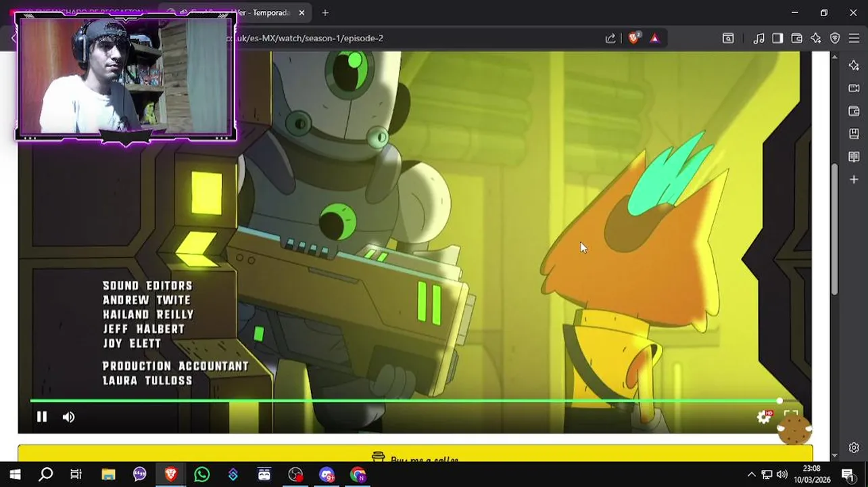Open the Brave Wallet icon in toolbar

pyautogui.click(x=796, y=39)
